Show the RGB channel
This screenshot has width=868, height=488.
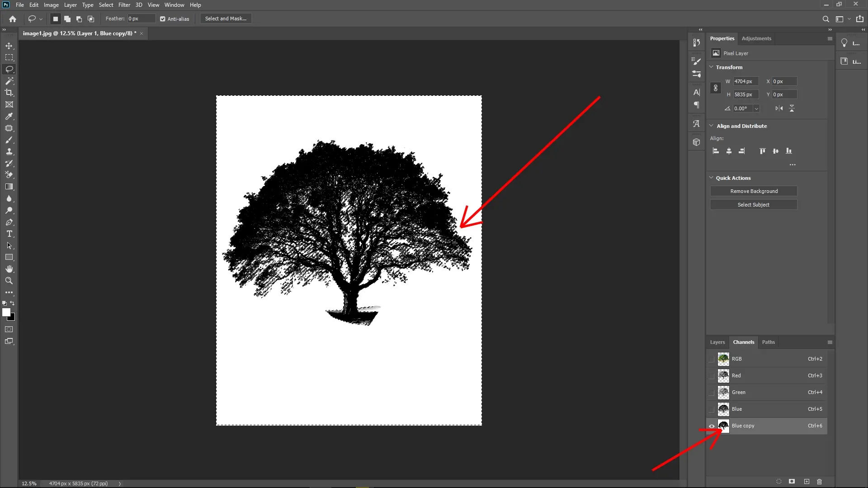(711, 359)
